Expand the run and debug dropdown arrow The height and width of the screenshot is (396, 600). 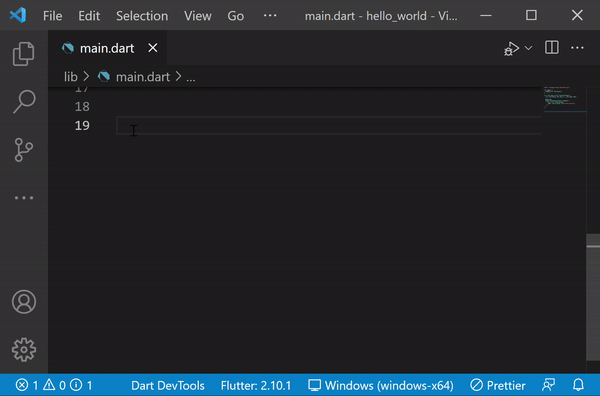coord(528,48)
